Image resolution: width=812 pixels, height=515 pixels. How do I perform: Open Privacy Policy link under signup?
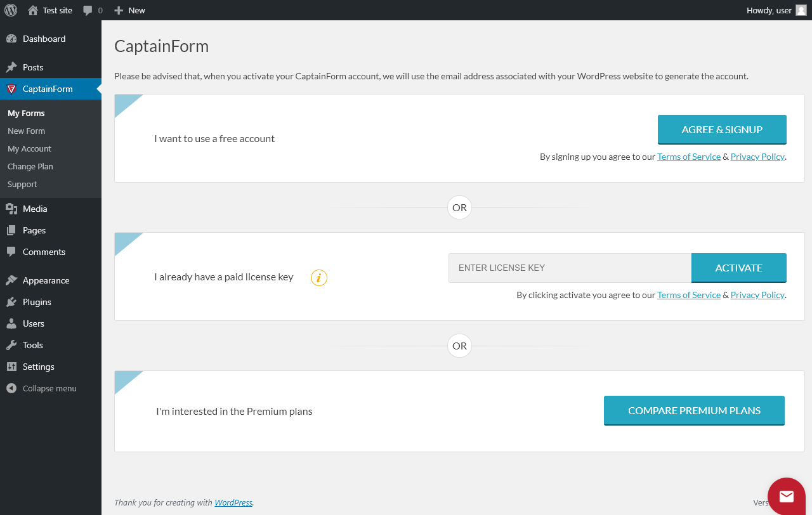point(757,157)
